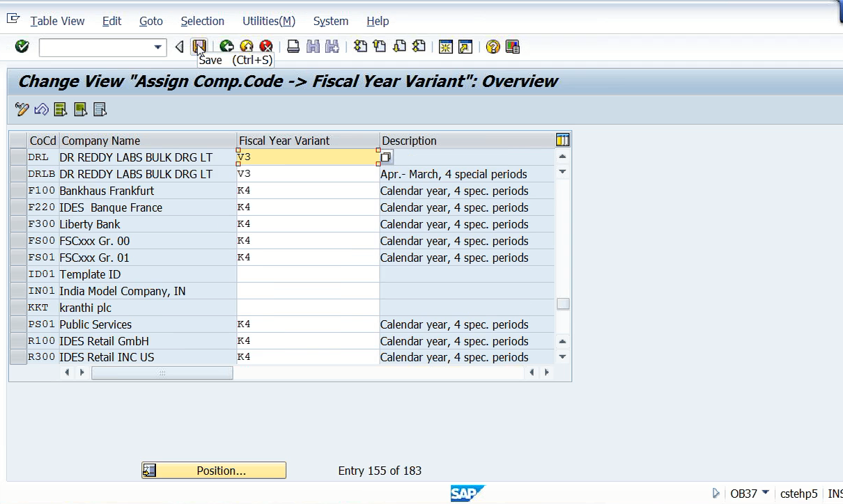Select row selector for F300

(18, 224)
